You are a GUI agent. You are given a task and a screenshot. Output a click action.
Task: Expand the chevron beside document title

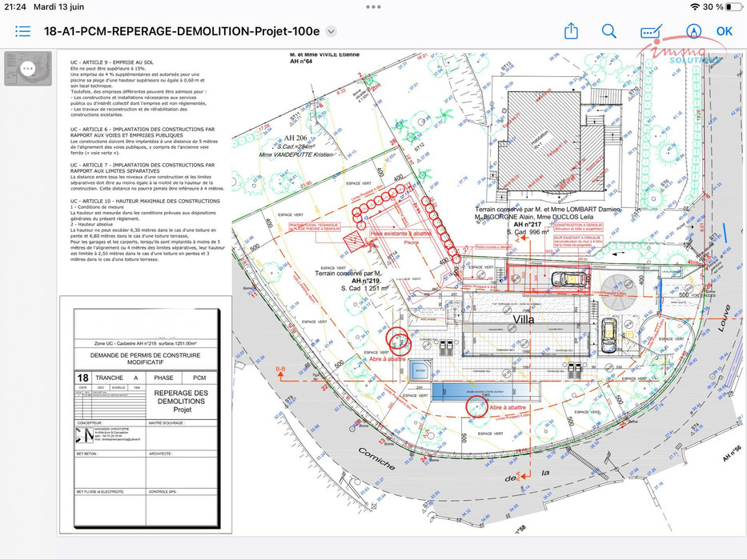(331, 32)
